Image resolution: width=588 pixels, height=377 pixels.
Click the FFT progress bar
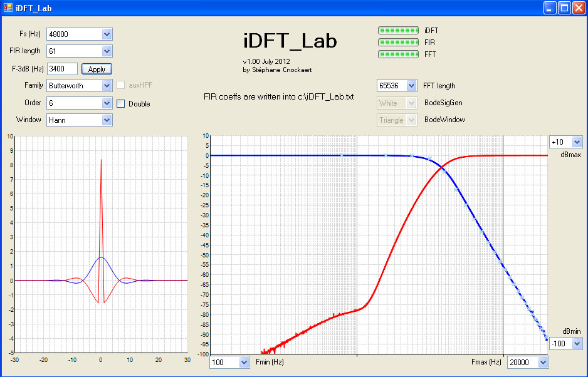pyautogui.click(x=398, y=54)
